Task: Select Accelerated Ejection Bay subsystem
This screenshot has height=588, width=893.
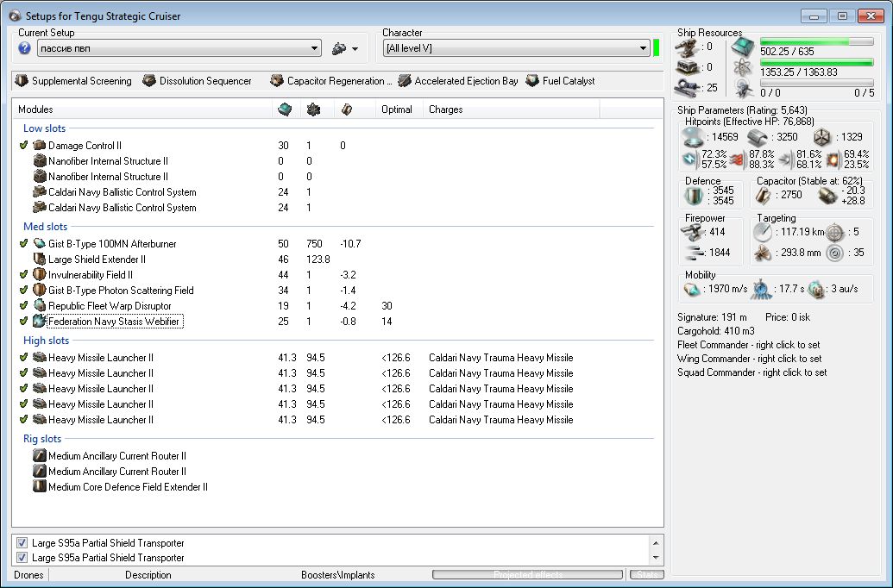Action: click(458, 81)
